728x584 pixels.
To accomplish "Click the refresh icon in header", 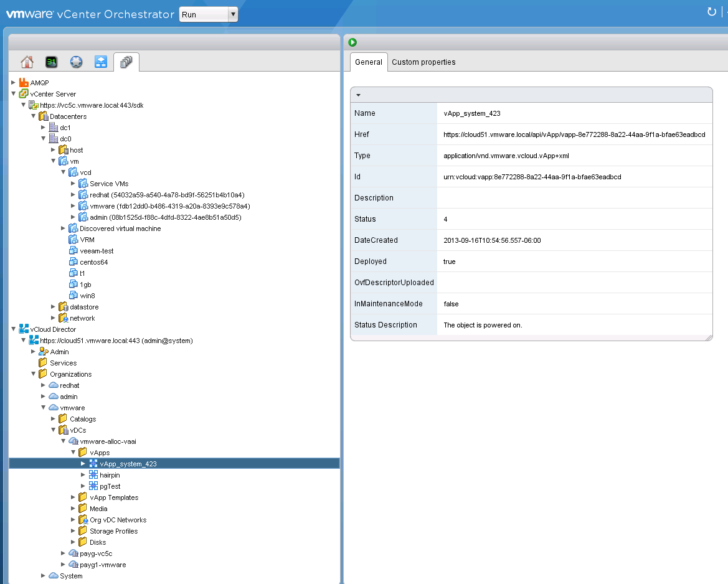I will pyautogui.click(x=712, y=12).
